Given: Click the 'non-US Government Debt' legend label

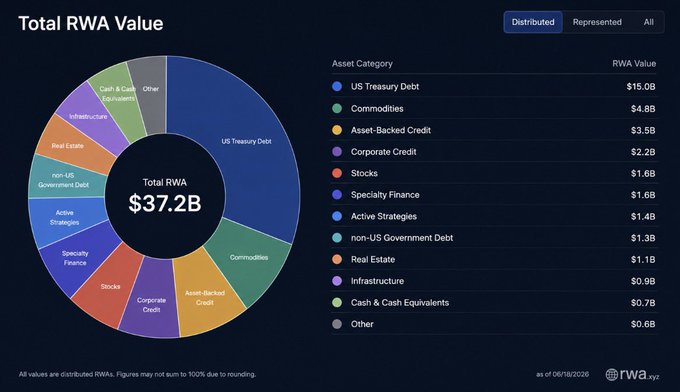Looking at the screenshot, I should pyautogui.click(x=402, y=238).
